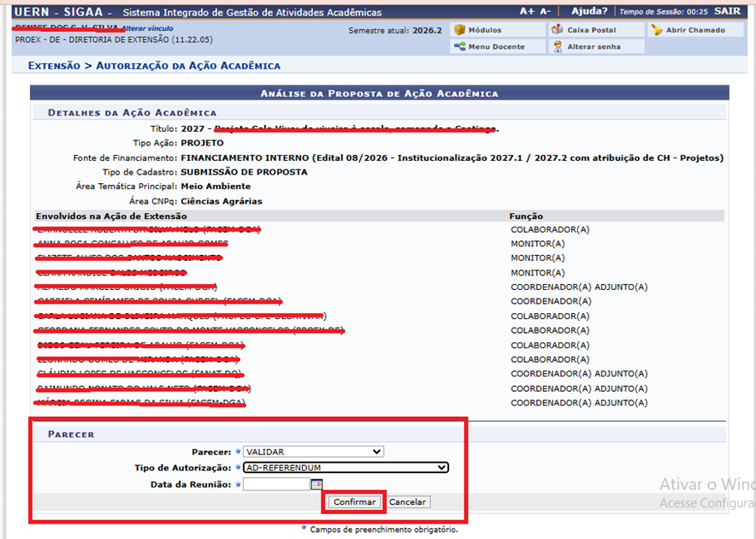The width and height of the screenshot is (756, 539).
Task: Select the PROEX - DE - DIRETORIA DE EXTENSÃO text
Action: coord(114,39)
